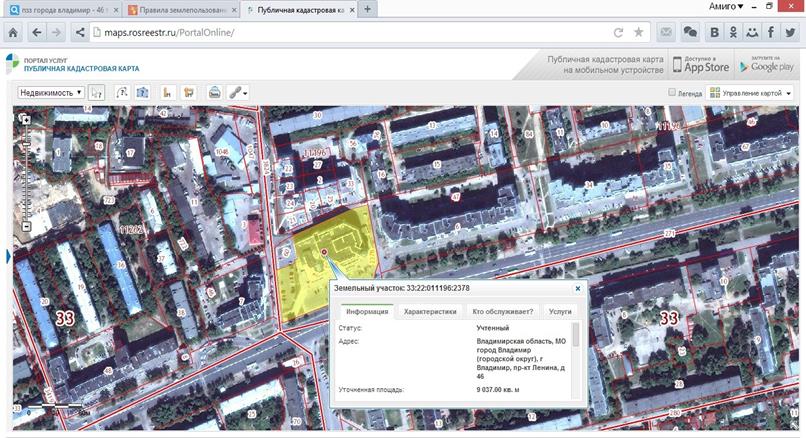Zoom in with map plus button
The height and width of the screenshot is (438, 806).
(x=26, y=120)
